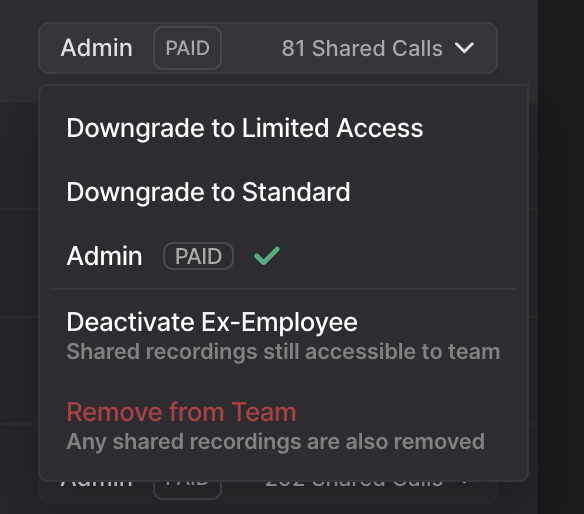Click the Admin label in the lower hidden row
Image resolution: width=584 pixels, height=514 pixels.
pyautogui.click(x=96, y=485)
